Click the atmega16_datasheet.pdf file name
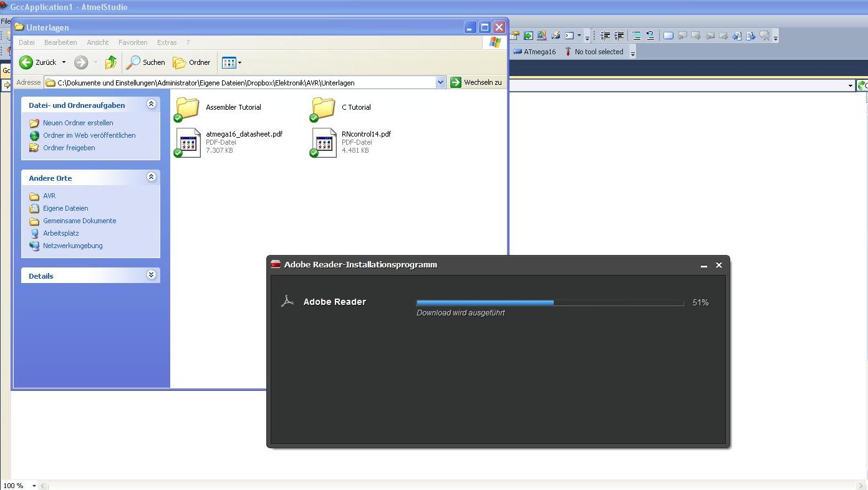 [244, 134]
